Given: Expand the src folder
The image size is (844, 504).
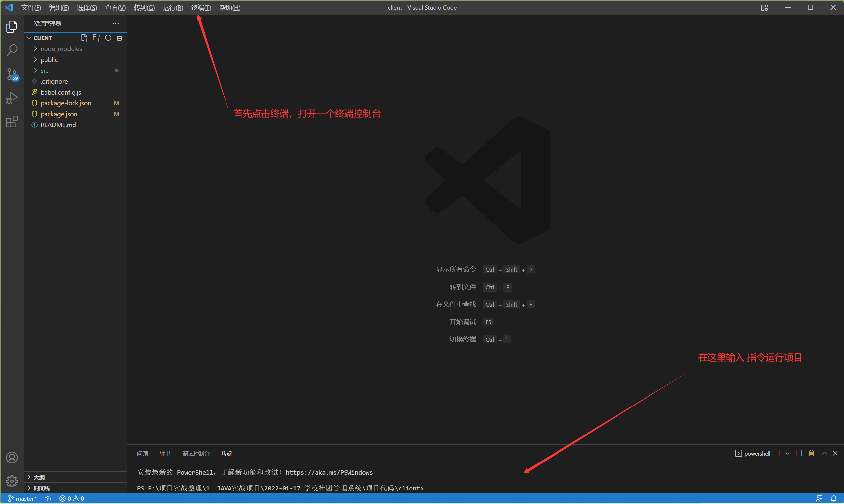Looking at the screenshot, I should tap(45, 70).
